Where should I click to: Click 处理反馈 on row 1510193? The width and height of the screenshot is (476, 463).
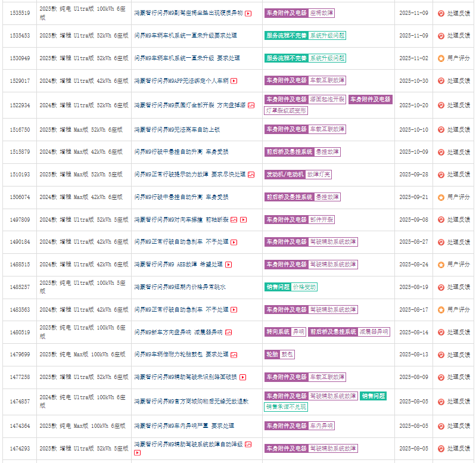pyautogui.click(x=458, y=175)
